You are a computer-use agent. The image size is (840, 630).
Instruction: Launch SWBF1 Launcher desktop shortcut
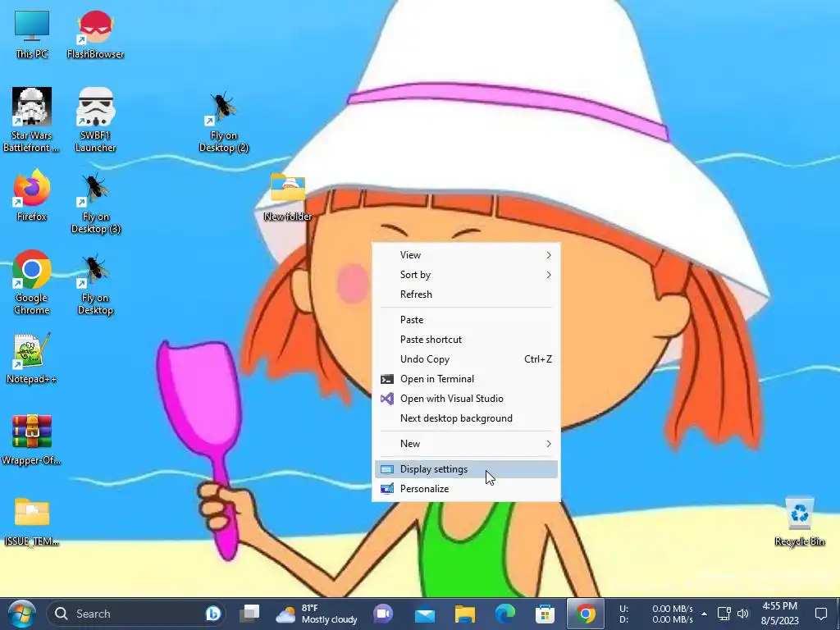(x=95, y=120)
